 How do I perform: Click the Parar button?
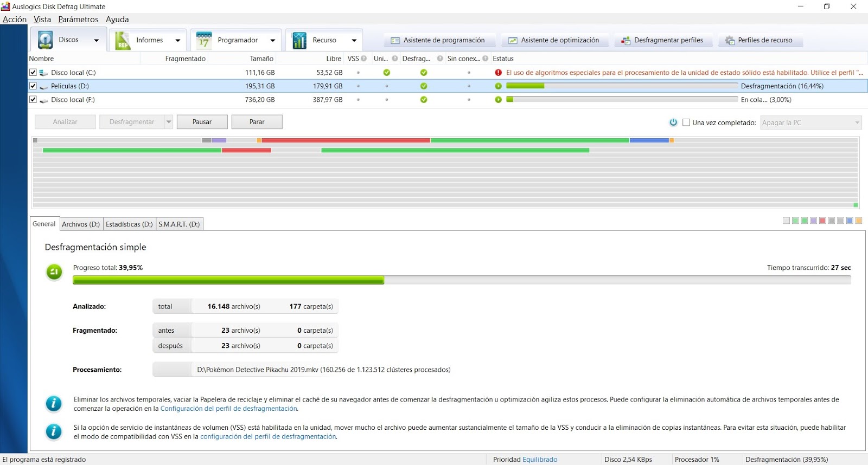257,122
